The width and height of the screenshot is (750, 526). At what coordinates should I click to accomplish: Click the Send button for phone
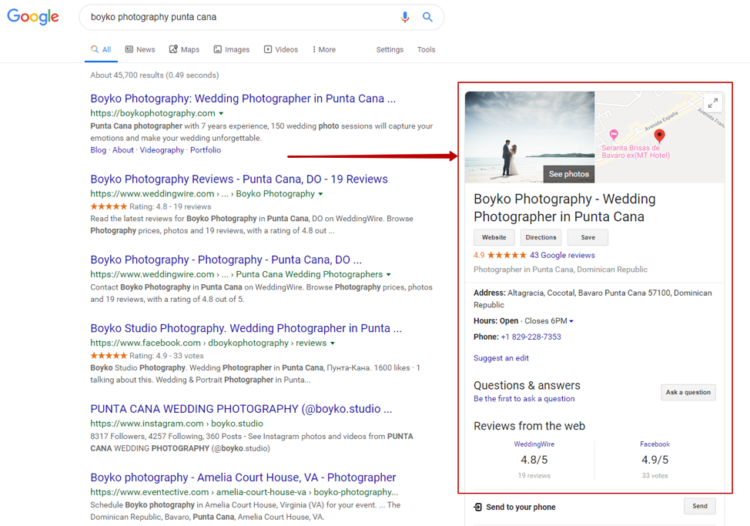(700, 506)
